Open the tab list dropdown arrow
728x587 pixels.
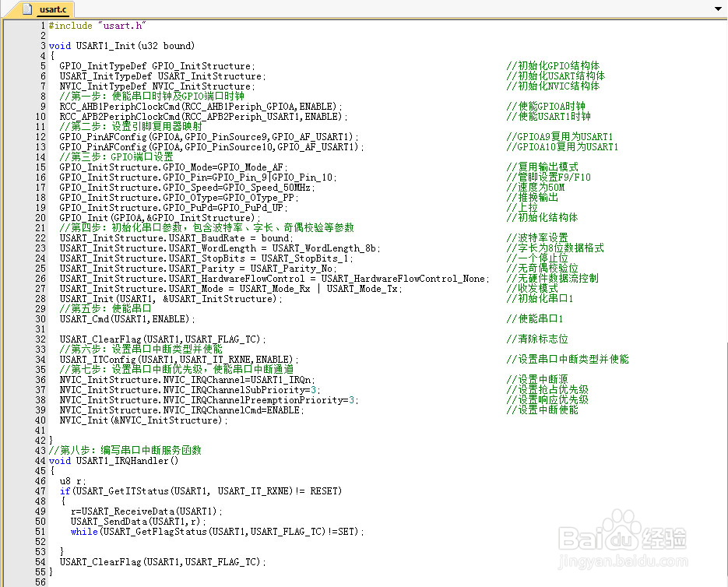tap(718, 9)
